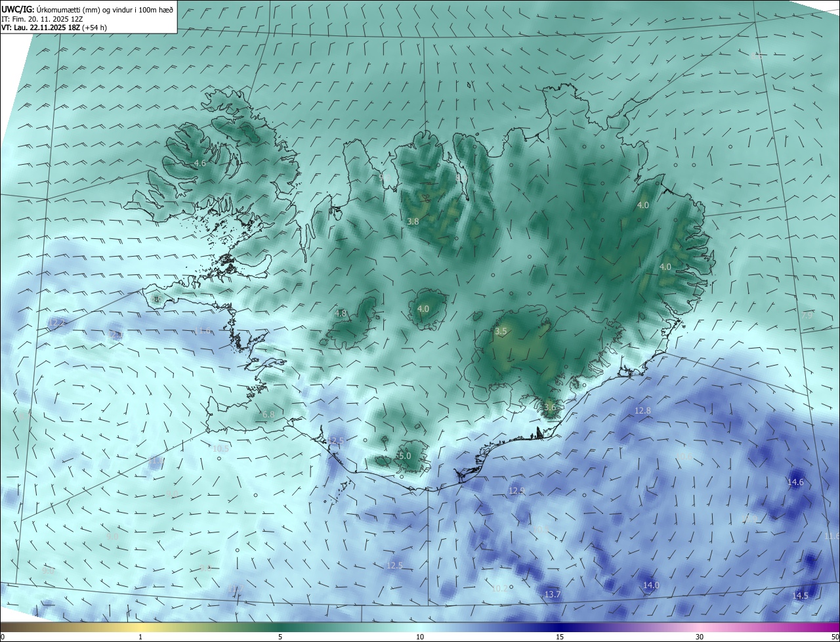The height and width of the screenshot is (642, 840).
Task: Click the '1' tick on the color scale
Action: pos(140,637)
